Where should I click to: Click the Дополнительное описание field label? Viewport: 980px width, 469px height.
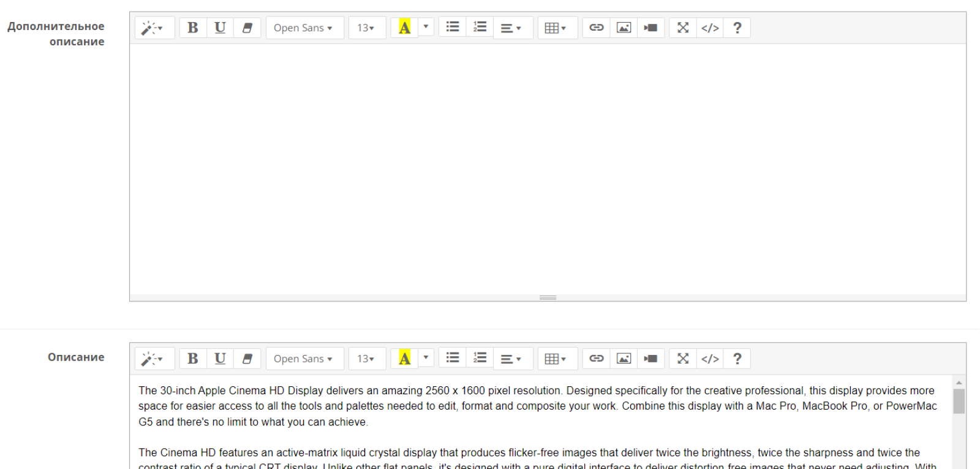point(56,34)
